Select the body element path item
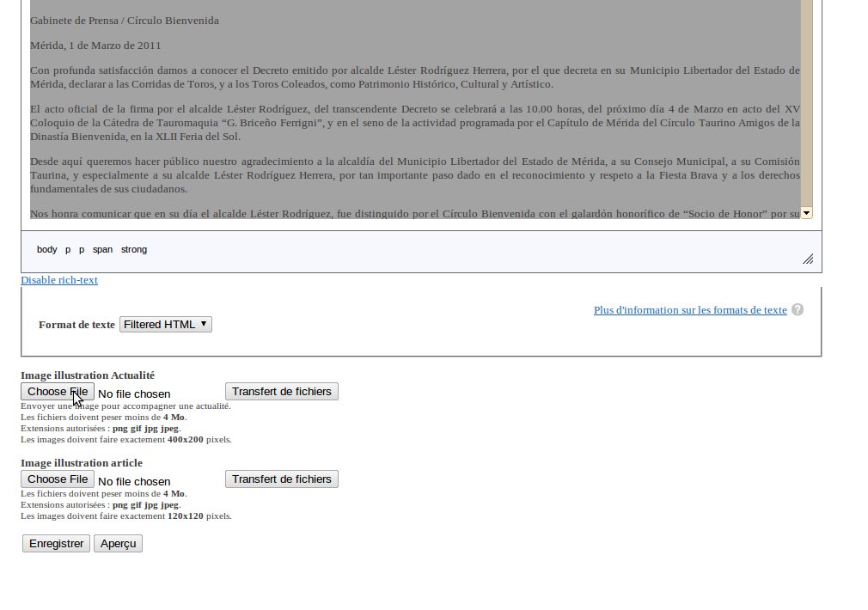Screen dimensions: 868x610 click(47, 250)
